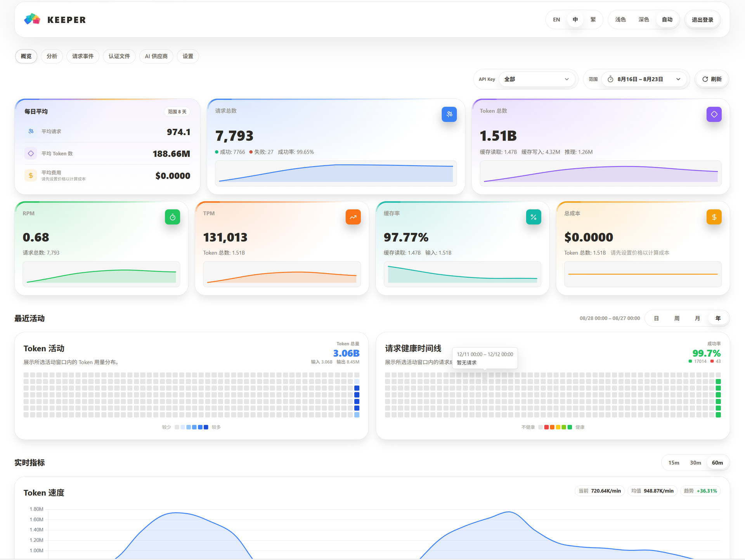Image resolution: width=745 pixels, height=560 pixels.
Task: Click the 均值 948.87K/min chip
Action: pyautogui.click(x=652, y=491)
